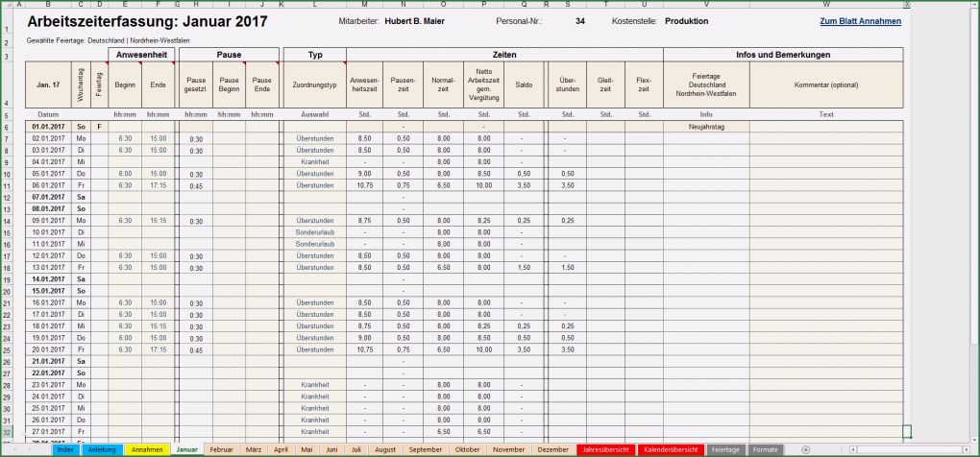This screenshot has width=980, height=457.
Task: Open the März sheet tab
Action: coord(254,449)
